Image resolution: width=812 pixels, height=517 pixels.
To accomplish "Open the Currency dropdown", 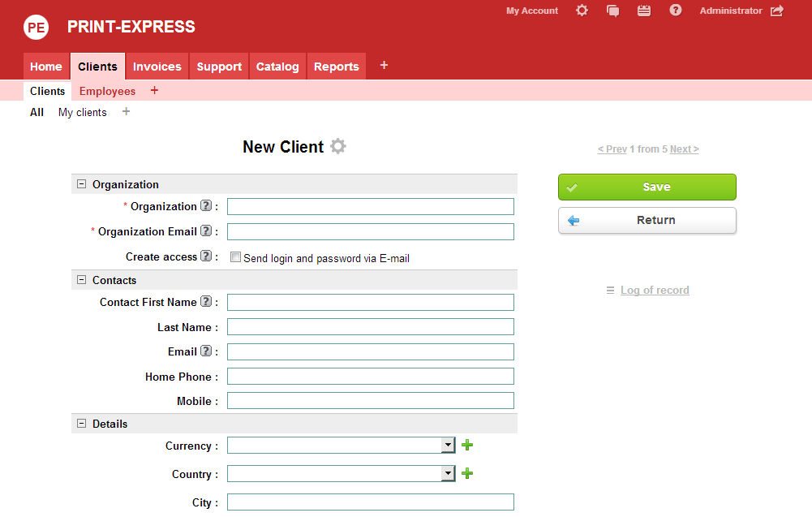I will point(448,445).
